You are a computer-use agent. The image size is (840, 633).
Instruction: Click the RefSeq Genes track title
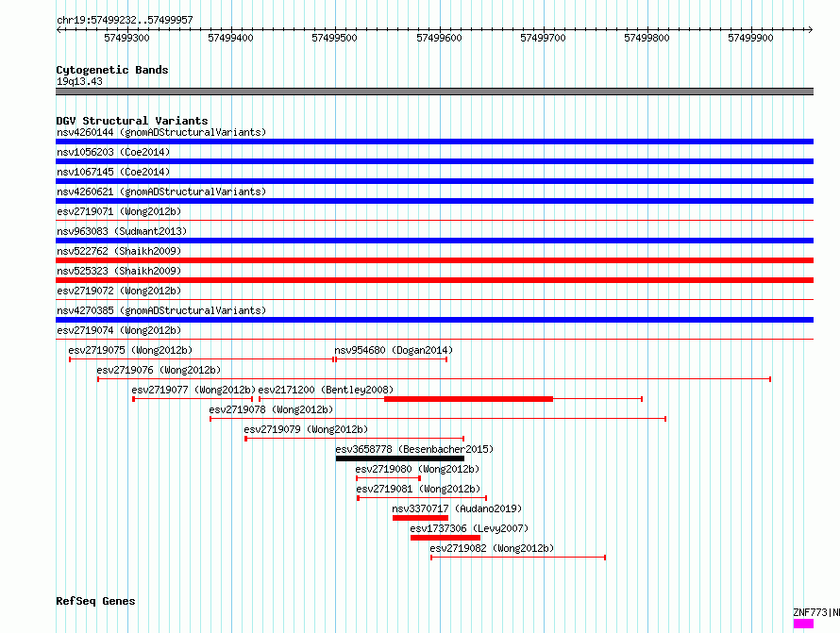95,601
